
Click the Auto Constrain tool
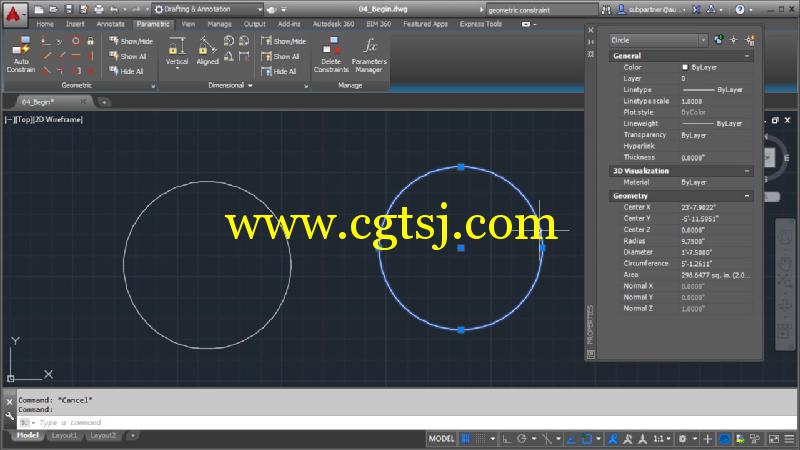[20, 54]
